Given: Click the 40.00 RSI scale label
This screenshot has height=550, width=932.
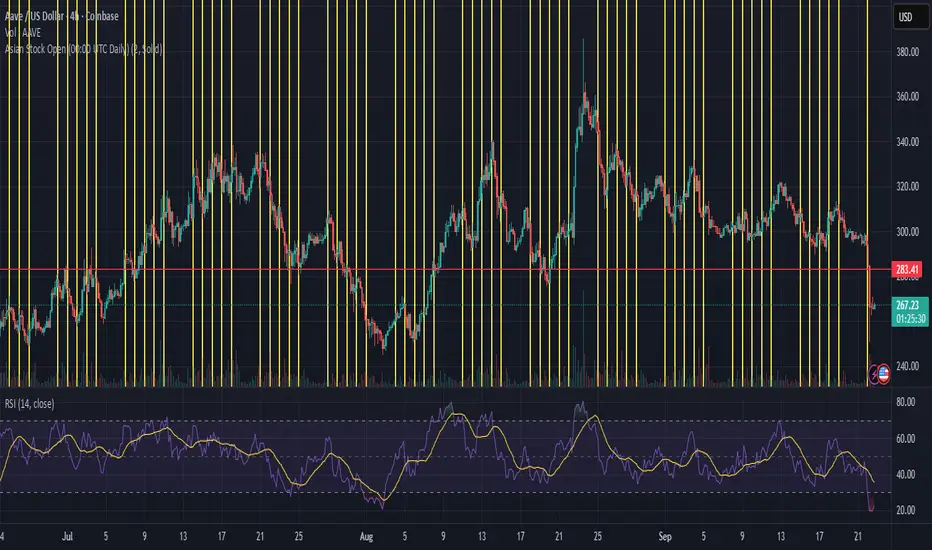Looking at the screenshot, I should coord(906,474).
